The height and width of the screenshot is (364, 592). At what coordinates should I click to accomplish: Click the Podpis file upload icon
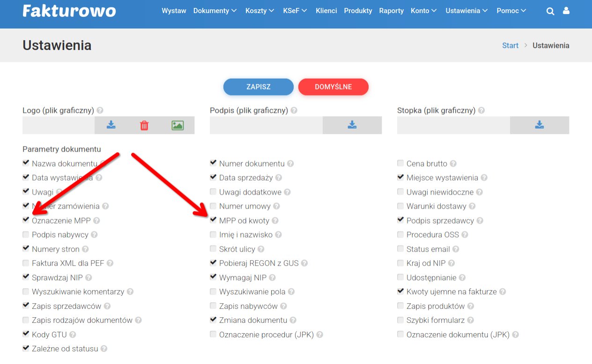[352, 125]
